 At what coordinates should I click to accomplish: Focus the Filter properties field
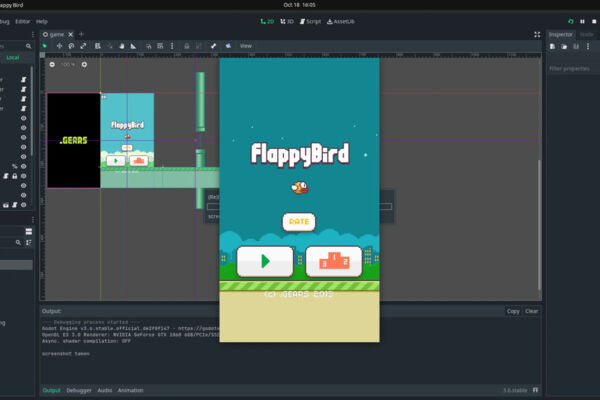click(573, 69)
